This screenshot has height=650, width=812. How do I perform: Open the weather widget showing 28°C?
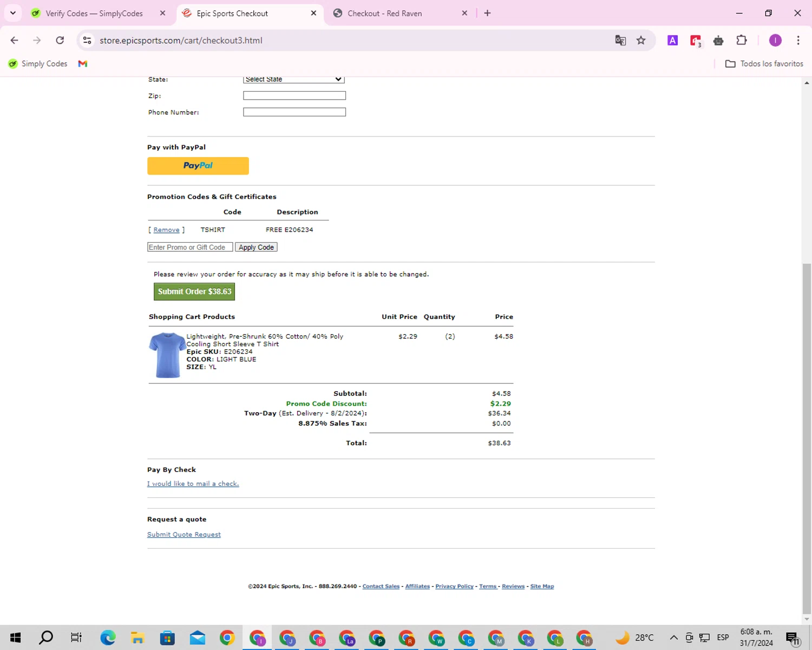coord(634,638)
